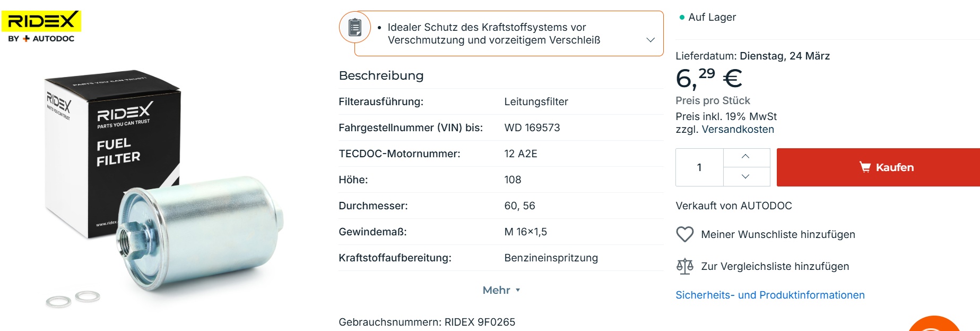Click the clipboard description icon

coord(355,27)
